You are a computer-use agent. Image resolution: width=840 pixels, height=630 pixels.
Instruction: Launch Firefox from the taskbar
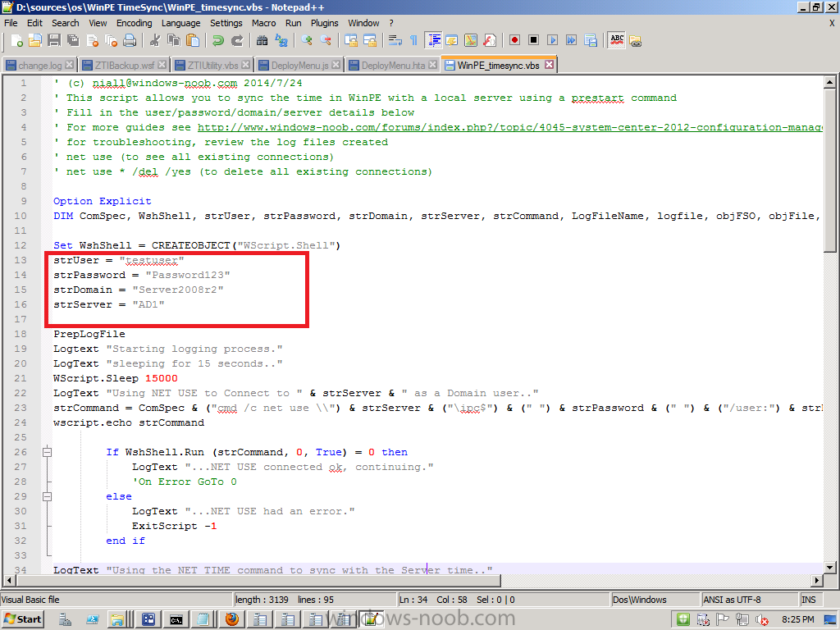coord(232,619)
